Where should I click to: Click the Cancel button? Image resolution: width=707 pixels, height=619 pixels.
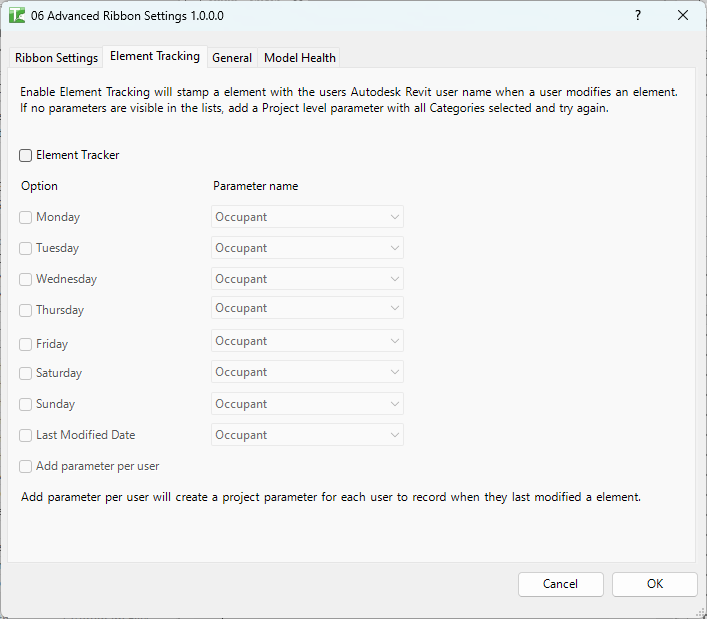560,584
